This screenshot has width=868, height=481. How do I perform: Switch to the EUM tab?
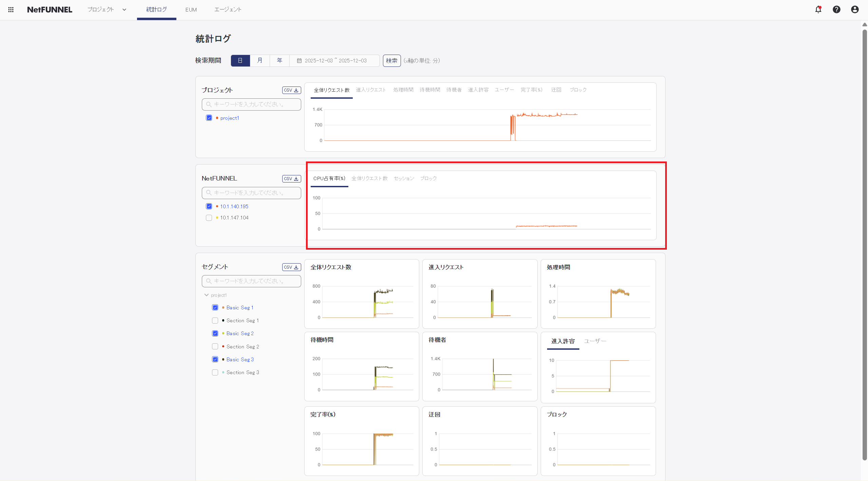[x=191, y=9]
